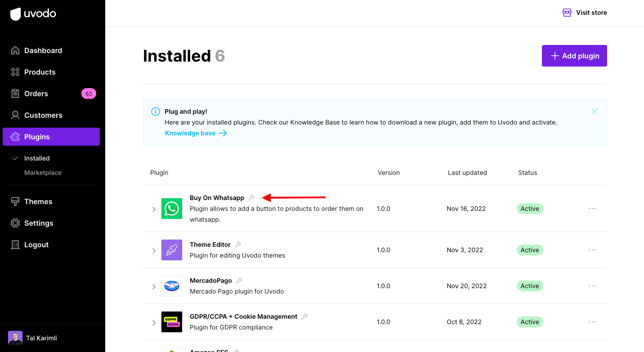Click the MercadoPago plugin name

pyautogui.click(x=211, y=281)
